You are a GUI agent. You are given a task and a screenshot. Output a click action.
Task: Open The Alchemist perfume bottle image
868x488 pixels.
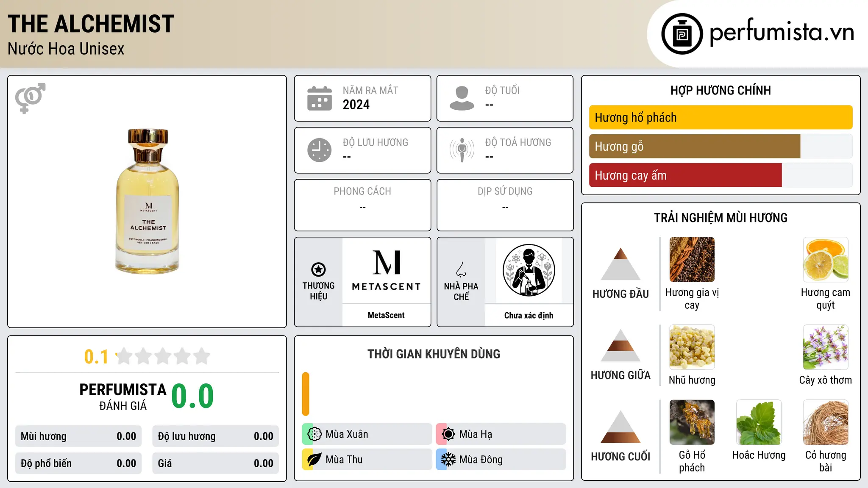147,201
